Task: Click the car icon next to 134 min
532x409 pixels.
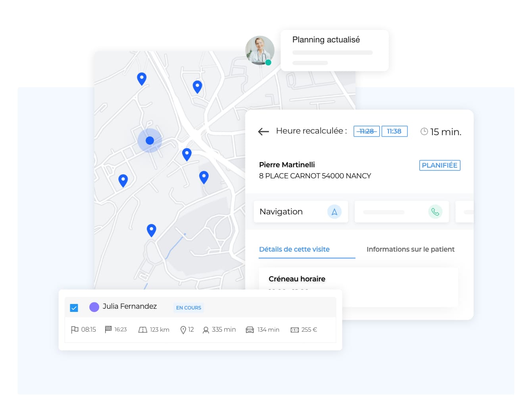Action: [x=250, y=330]
